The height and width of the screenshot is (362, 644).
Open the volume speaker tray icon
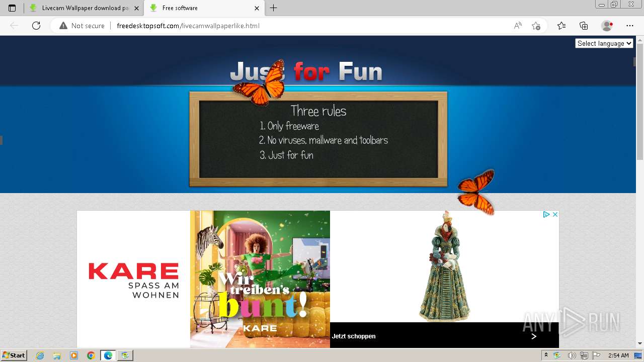pyautogui.click(x=572, y=355)
